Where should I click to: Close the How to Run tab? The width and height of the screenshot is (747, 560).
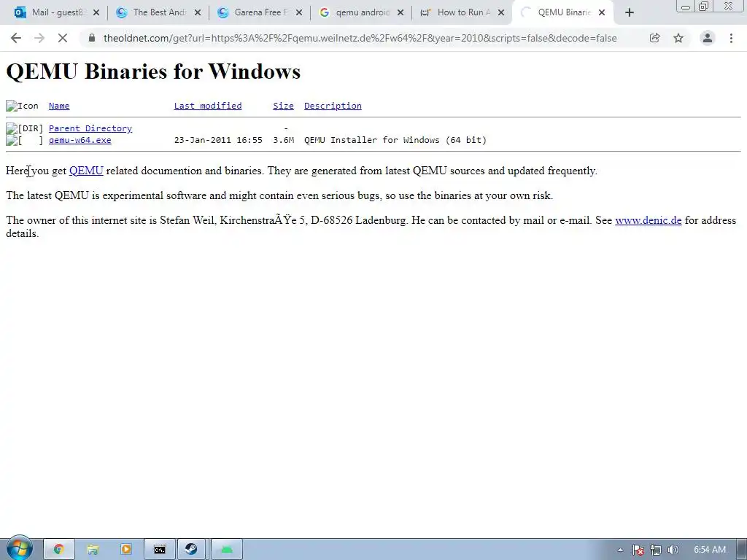click(501, 13)
